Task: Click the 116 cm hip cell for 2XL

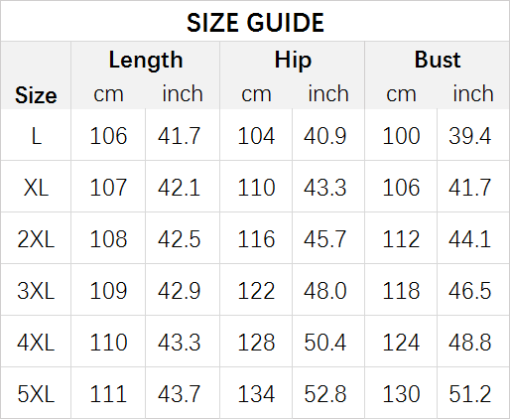Action: (256, 239)
